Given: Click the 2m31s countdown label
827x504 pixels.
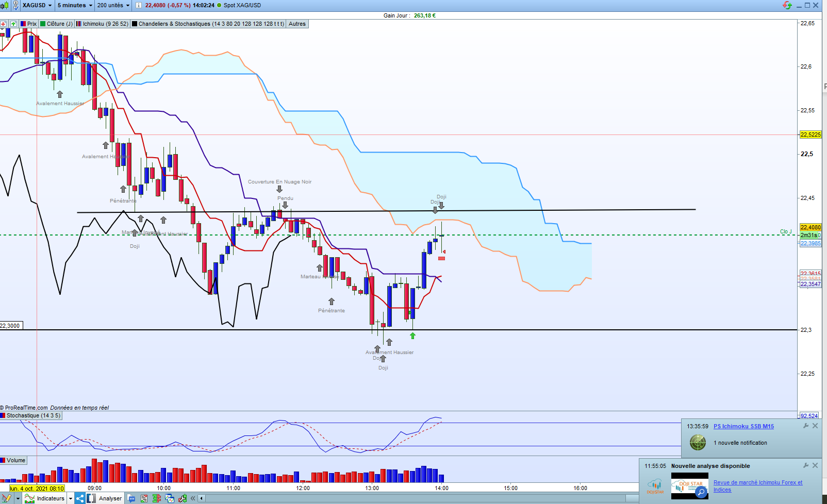Looking at the screenshot, I should (809, 235).
